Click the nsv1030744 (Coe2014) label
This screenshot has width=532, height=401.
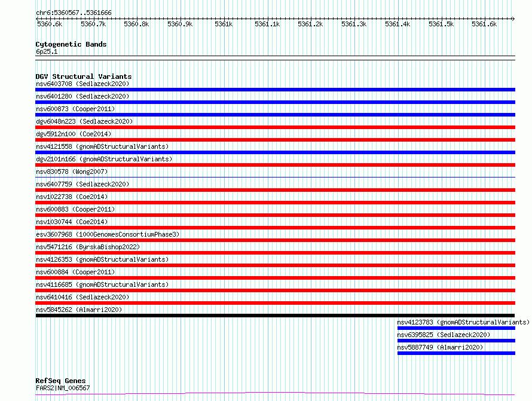pyautogui.click(x=72, y=222)
